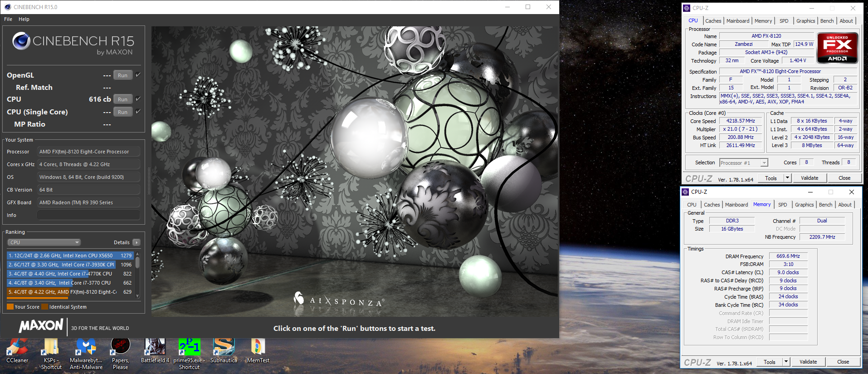The width and height of the screenshot is (868, 374).
Task: Click the Your Score orange legend swatch
Action: pyautogui.click(x=10, y=307)
